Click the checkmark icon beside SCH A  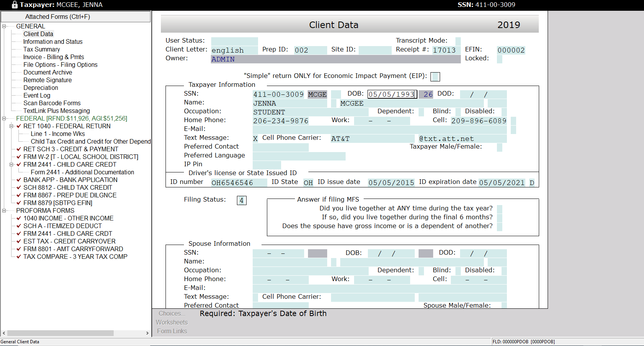click(19, 226)
